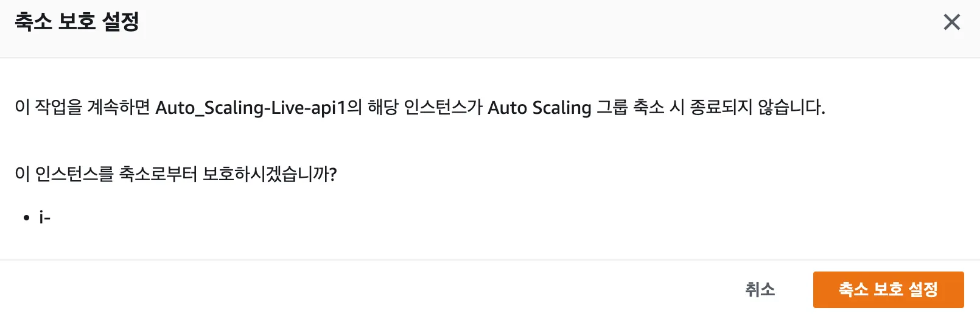Click 이 인스턴스를 at the question start

pyautogui.click(x=64, y=174)
